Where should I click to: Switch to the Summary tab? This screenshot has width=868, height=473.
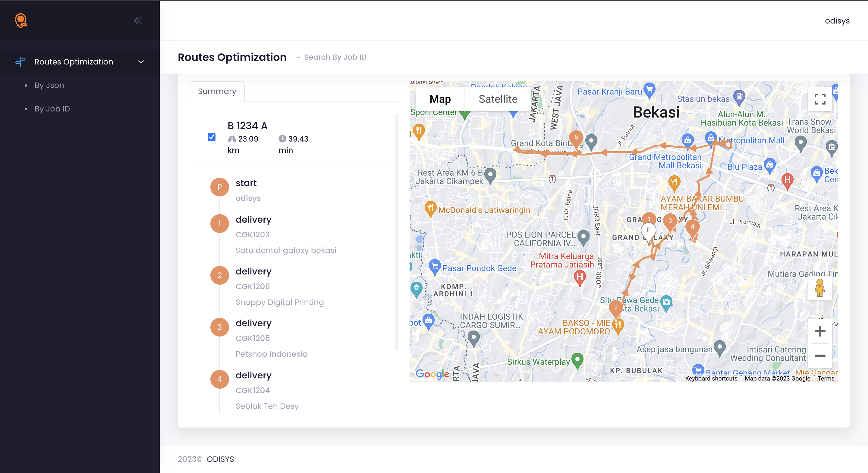click(217, 91)
